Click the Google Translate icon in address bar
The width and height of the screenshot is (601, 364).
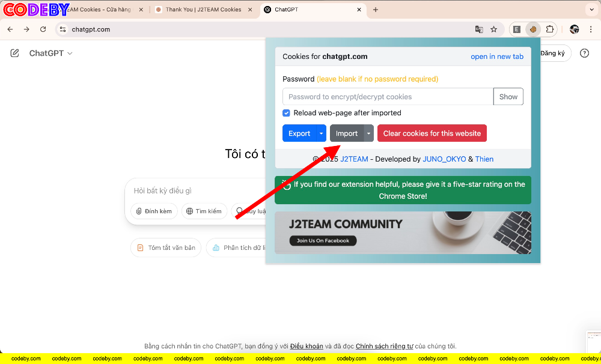click(479, 29)
